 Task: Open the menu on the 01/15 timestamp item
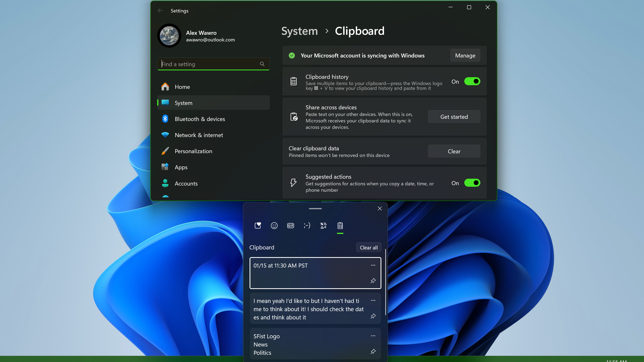click(x=373, y=265)
